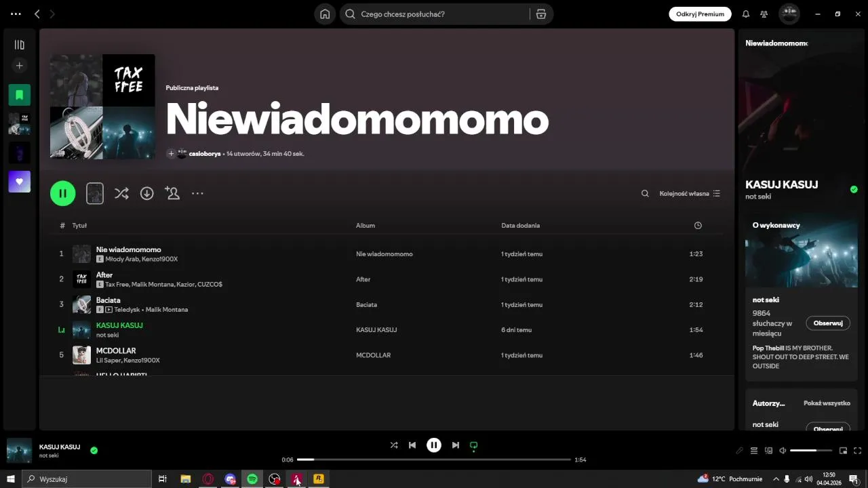Open the friends activity icon

tap(764, 14)
